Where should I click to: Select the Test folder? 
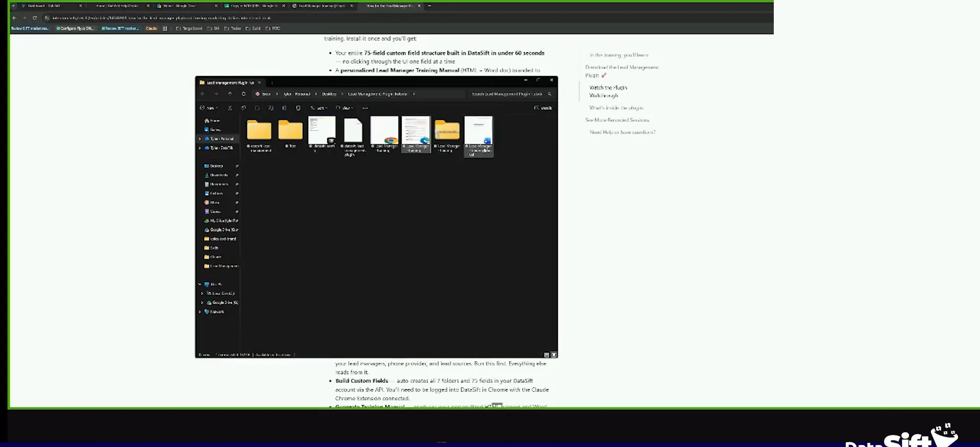coord(290,133)
